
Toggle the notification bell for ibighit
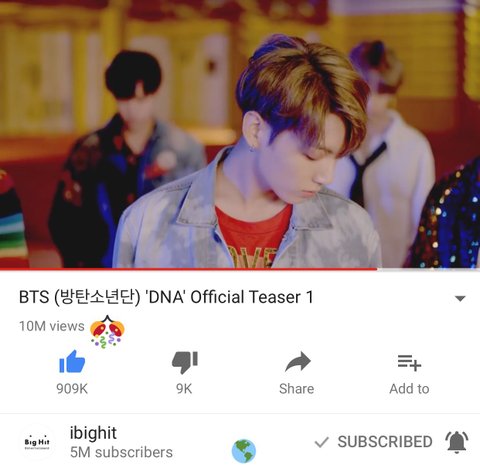(x=457, y=442)
